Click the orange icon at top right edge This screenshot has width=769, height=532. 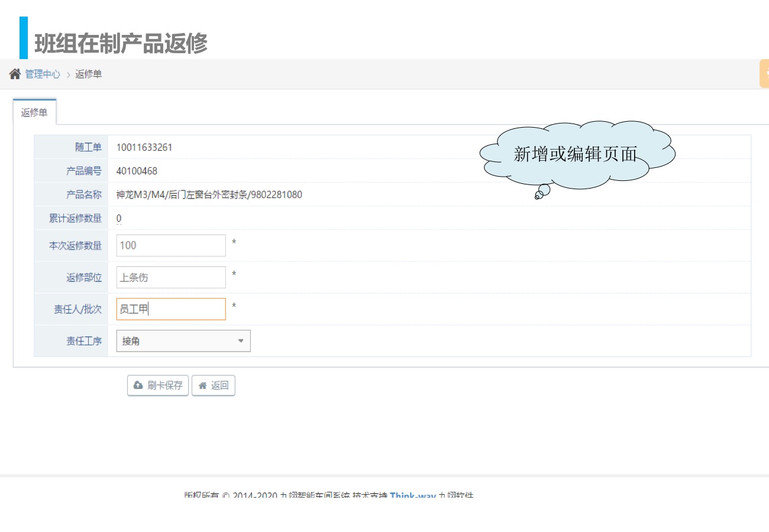(x=764, y=74)
